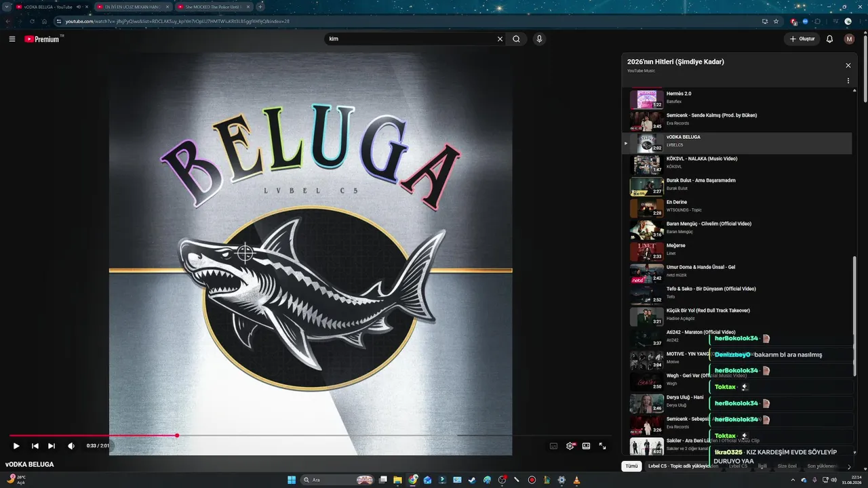The width and height of the screenshot is (868, 488).
Task: Open the Windows Start menu
Action: [x=292, y=480]
